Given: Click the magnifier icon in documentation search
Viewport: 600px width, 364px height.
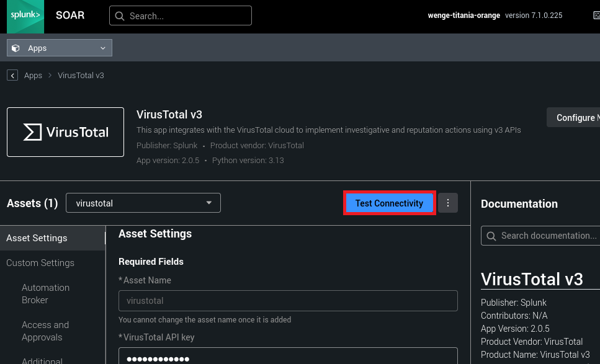Looking at the screenshot, I should tap(491, 236).
